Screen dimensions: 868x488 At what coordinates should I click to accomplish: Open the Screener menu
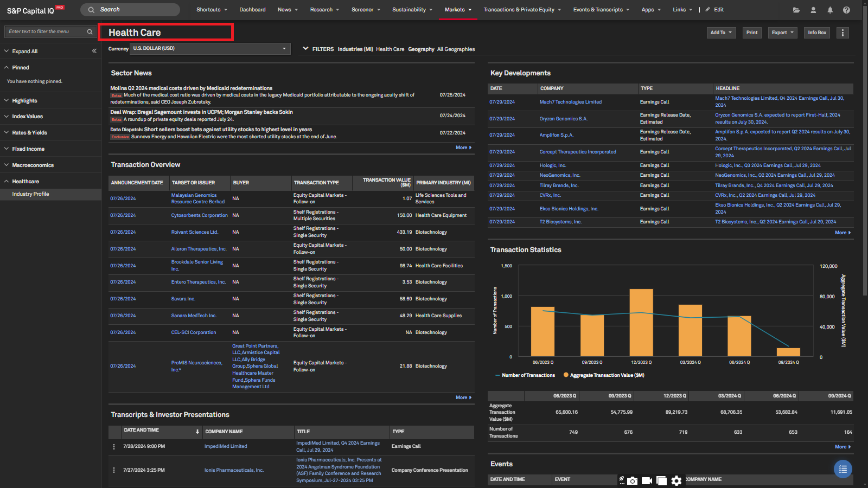click(x=366, y=10)
